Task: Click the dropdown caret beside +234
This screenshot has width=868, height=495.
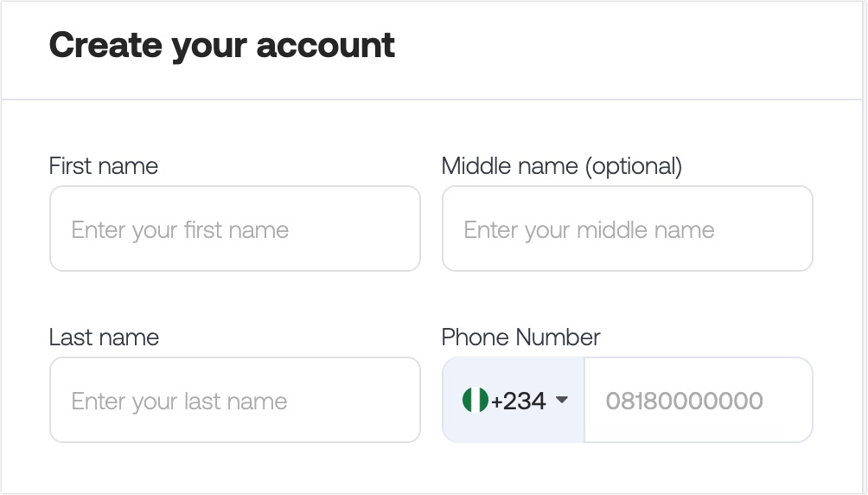Action: coord(561,400)
